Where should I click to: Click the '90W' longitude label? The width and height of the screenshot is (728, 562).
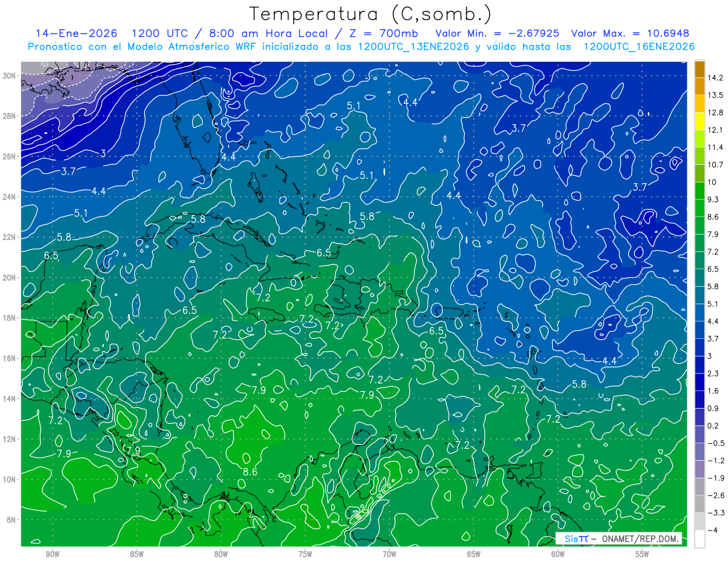pyautogui.click(x=52, y=554)
